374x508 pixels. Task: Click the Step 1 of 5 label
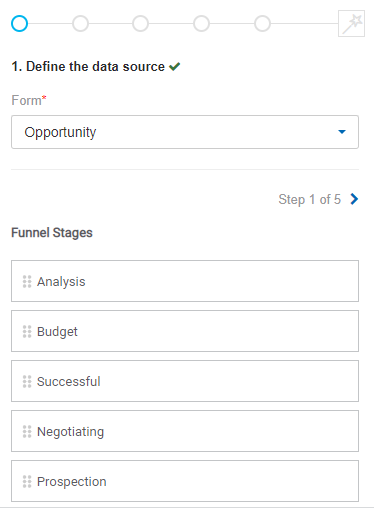309,199
